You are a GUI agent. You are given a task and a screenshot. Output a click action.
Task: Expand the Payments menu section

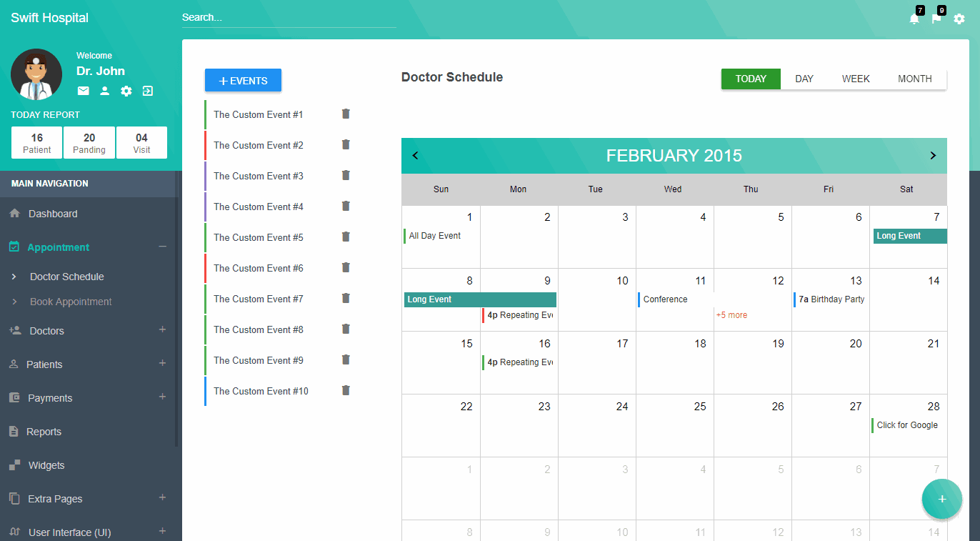[x=162, y=397]
